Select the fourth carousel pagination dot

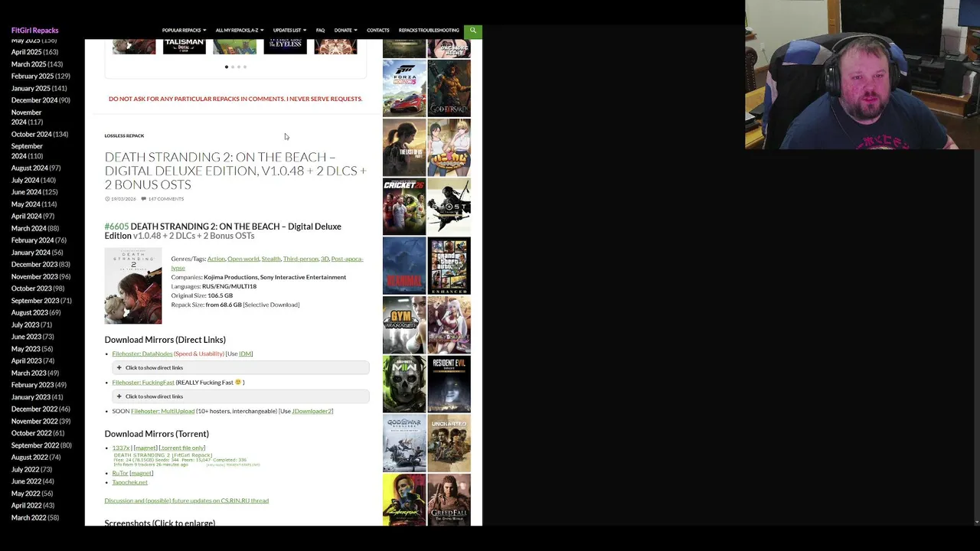[245, 67]
